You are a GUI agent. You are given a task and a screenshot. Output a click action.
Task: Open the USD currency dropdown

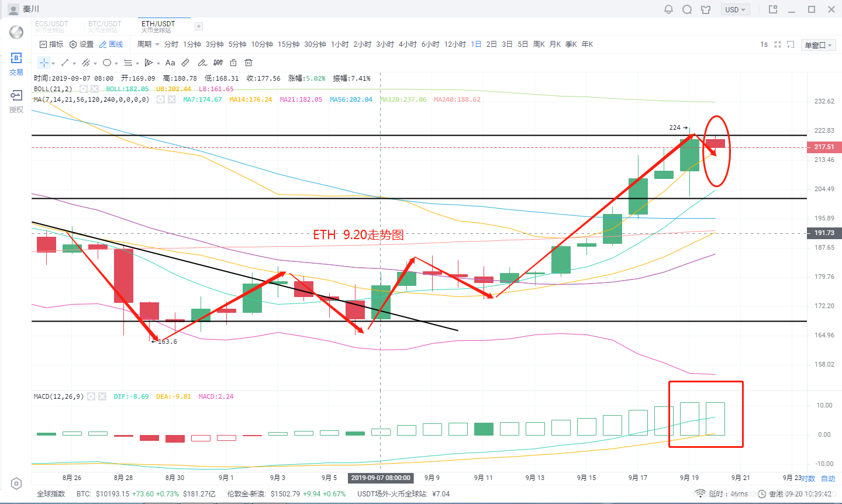(x=735, y=9)
